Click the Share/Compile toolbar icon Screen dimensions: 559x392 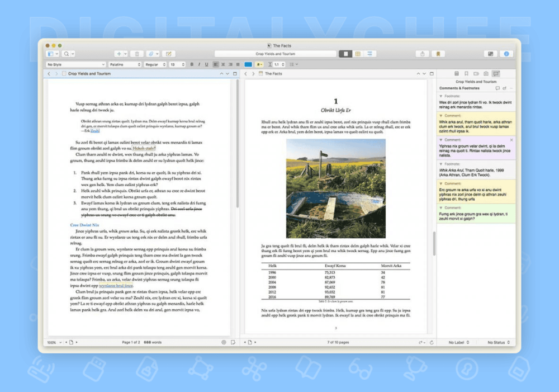tap(423, 54)
